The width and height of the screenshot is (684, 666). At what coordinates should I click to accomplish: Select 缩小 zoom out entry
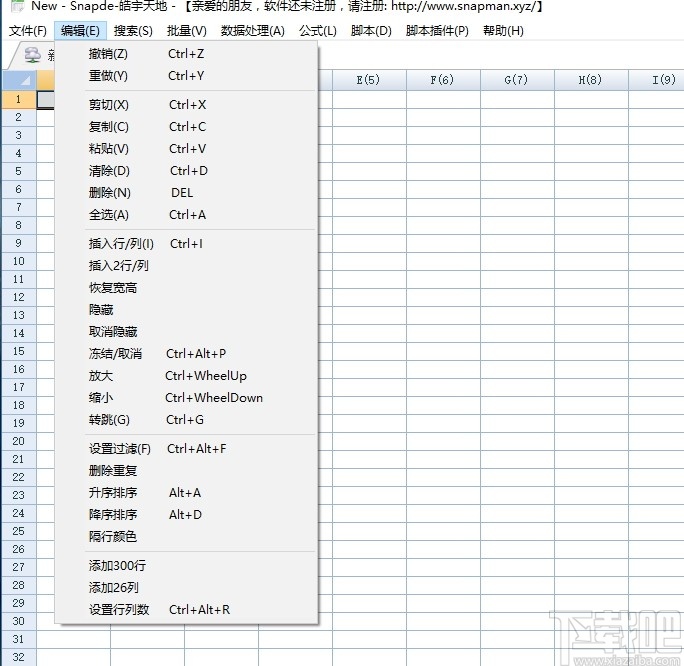(x=187, y=398)
